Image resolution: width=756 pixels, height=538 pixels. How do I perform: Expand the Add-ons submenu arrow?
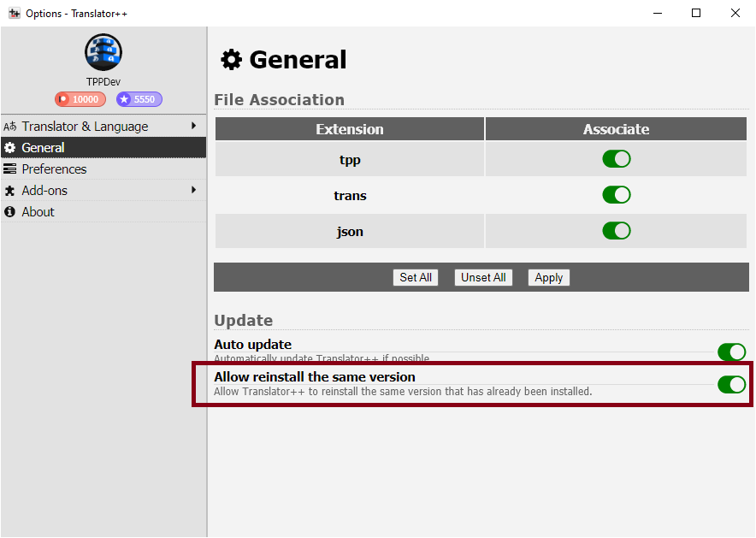pyautogui.click(x=194, y=190)
